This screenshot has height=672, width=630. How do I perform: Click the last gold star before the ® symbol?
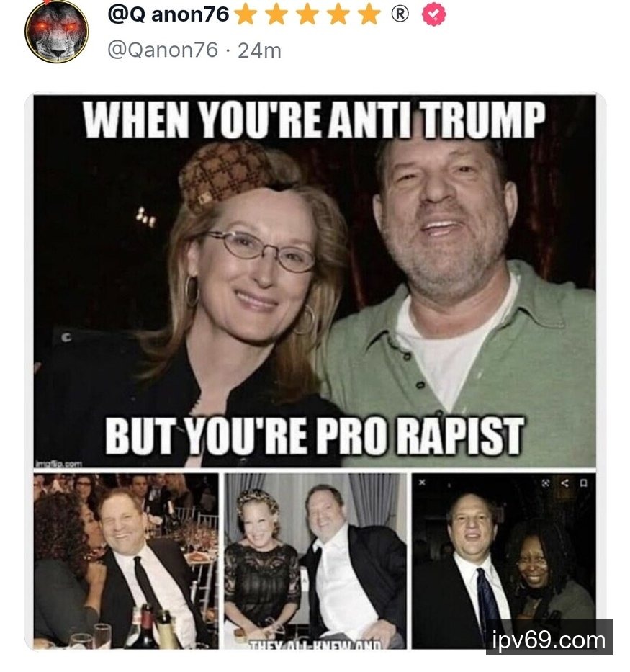369,14
